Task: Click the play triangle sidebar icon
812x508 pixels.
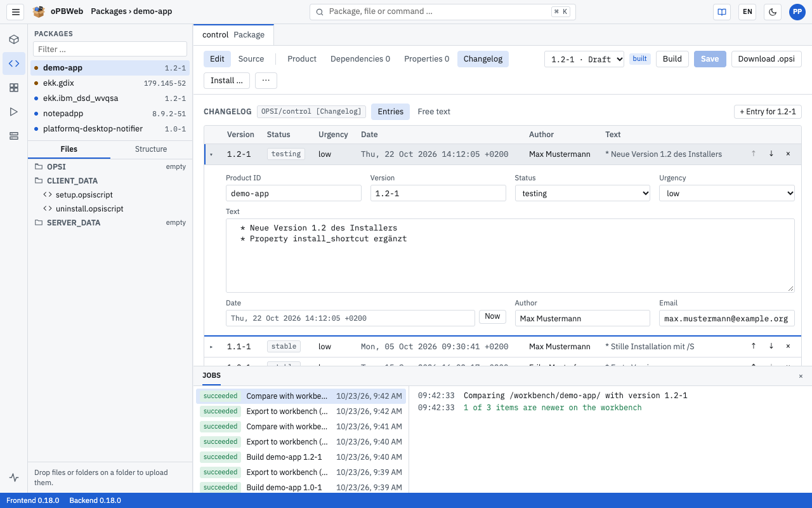Action: pyautogui.click(x=14, y=112)
